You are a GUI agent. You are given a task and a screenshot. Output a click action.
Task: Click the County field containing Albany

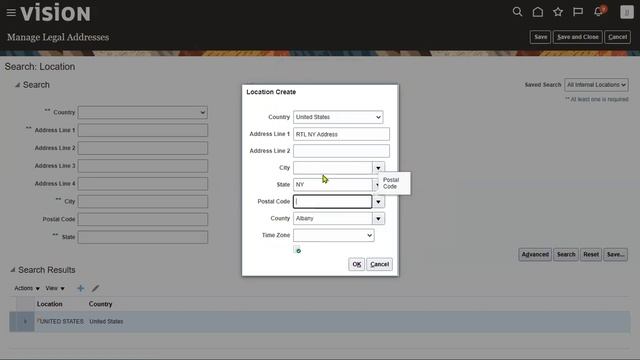[x=332, y=219]
